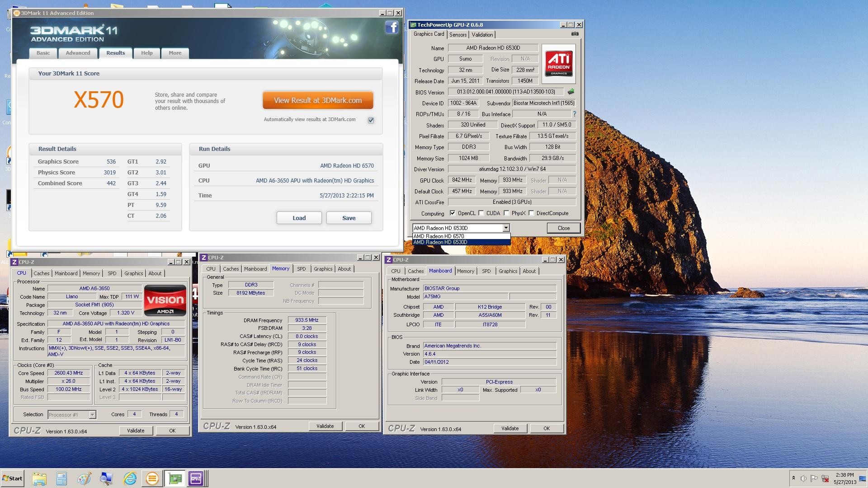Screen dimensions: 868x488
Task: Click network disconnected tray icon
Action: click(826, 479)
